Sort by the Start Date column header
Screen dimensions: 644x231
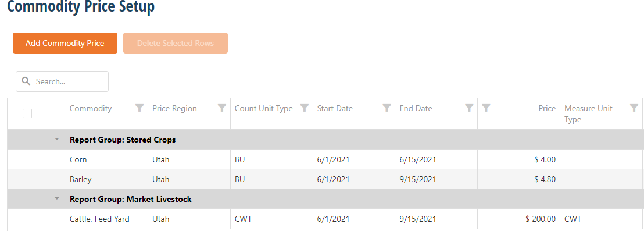point(335,108)
